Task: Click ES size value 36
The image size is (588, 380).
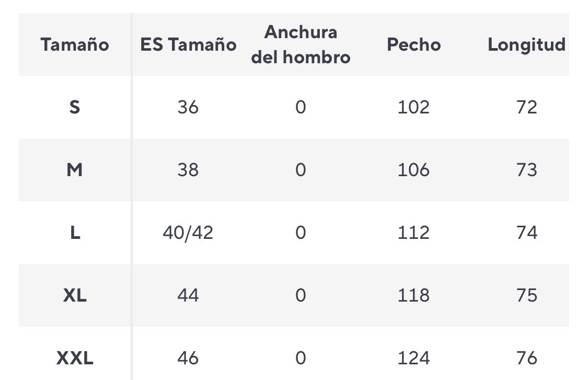Action: (188, 107)
